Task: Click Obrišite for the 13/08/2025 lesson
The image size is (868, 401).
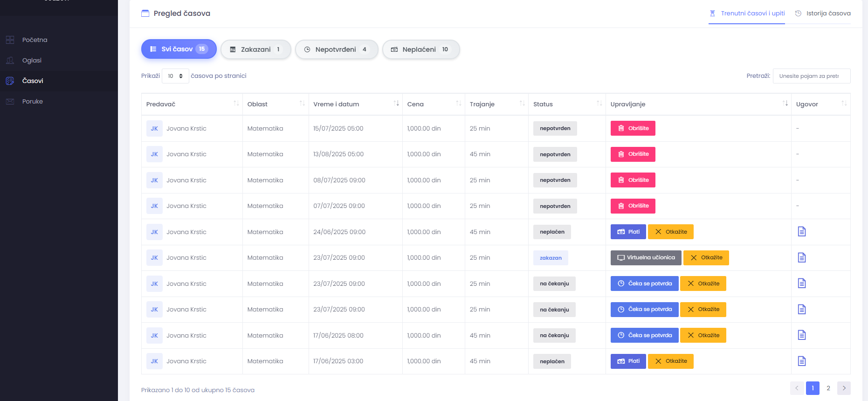Action: point(633,154)
